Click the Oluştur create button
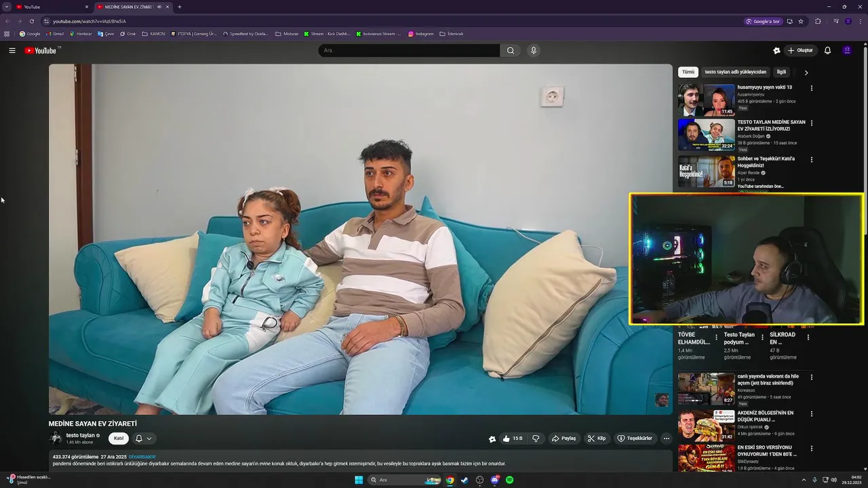The width and height of the screenshot is (868, 488). 800,50
